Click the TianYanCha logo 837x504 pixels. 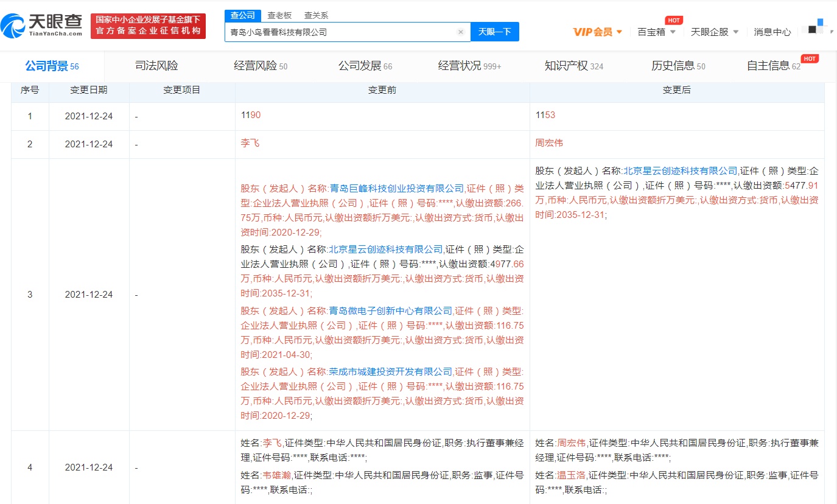[x=41, y=26]
